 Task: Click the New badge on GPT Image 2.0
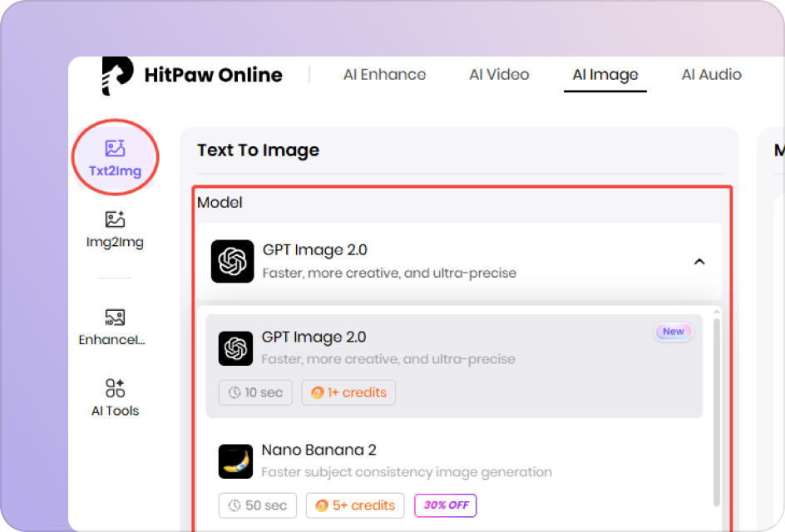coord(674,332)
